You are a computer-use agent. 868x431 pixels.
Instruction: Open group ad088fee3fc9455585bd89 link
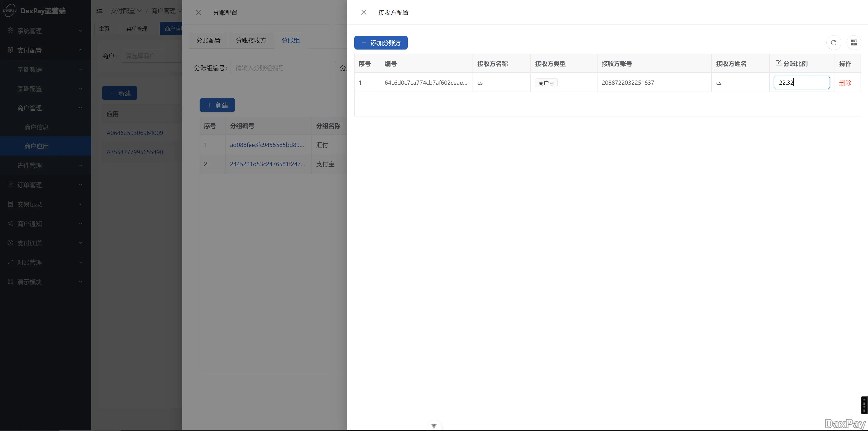pyautogui.click(x=266, y=145)
